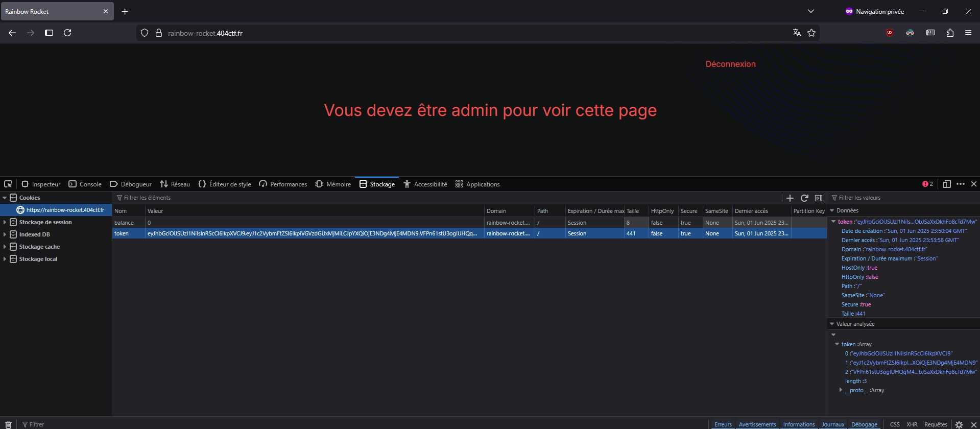Screen dimensions: 980x429
Task: Collapse the Valeur analysée section
Action: [832, 324]
